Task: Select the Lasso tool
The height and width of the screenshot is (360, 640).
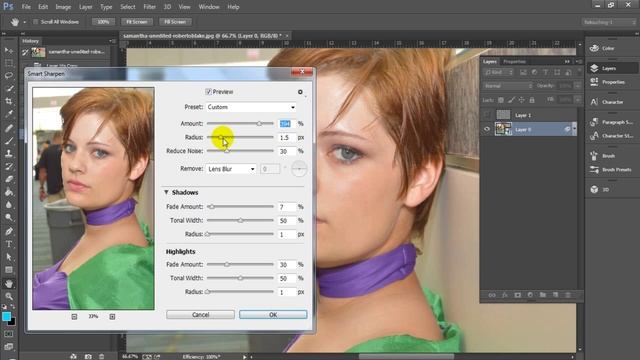Action: (9, 76)
